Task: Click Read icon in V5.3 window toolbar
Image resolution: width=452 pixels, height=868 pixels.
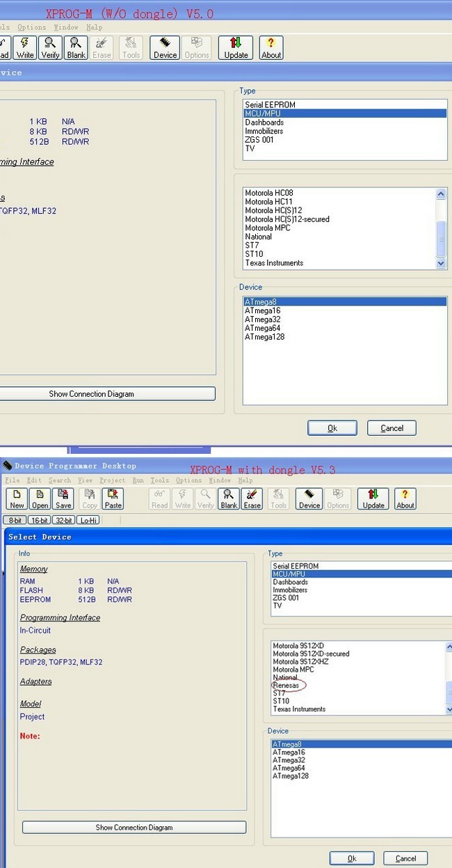Action: [x=160, y=498]
